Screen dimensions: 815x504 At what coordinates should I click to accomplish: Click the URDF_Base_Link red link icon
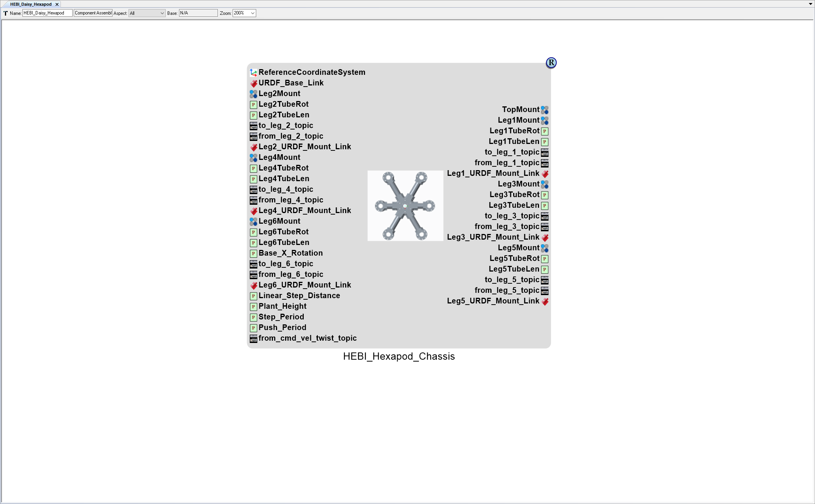click(254, 83)
